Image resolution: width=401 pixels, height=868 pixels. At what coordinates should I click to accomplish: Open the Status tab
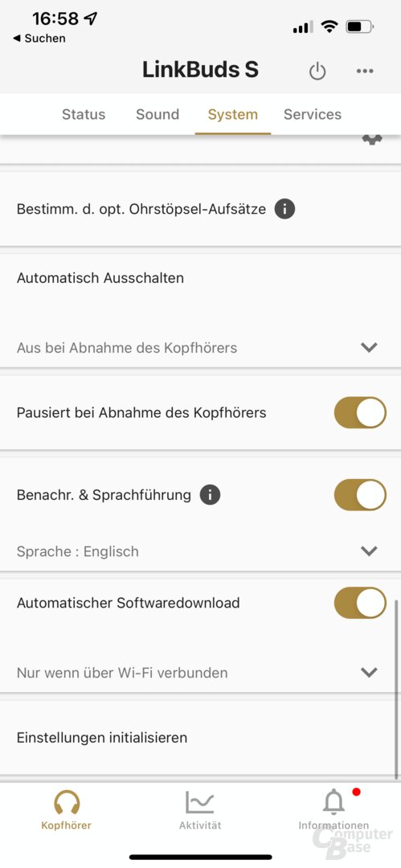(x=84, y=114)
